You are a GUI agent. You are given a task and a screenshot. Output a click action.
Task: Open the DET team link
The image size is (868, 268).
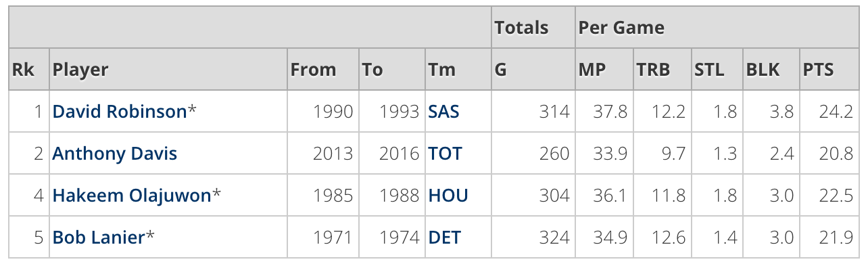pos(445,238)
